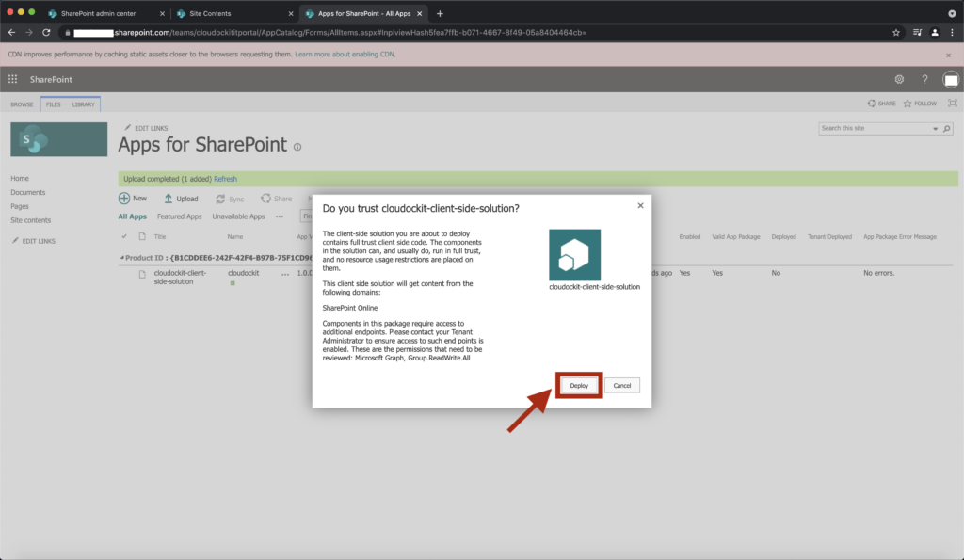Open the info icon beside page title
The height and width of the screenshot is (560, 964).
click(297, 147)
